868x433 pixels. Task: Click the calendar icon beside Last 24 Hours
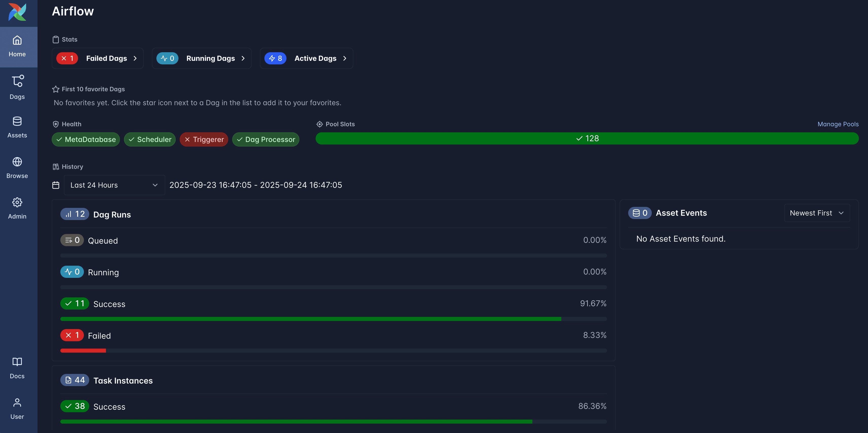pos(56,185)
